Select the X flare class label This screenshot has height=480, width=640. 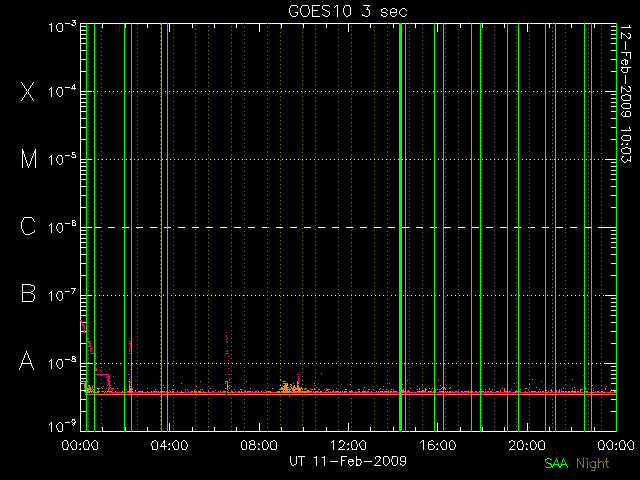tap(28, 91)
